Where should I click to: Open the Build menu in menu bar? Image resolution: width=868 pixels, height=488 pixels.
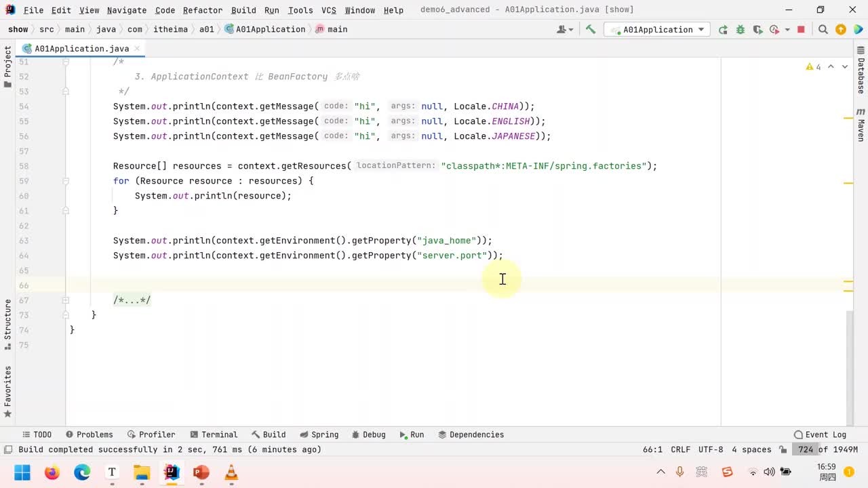tap(243, 10)
